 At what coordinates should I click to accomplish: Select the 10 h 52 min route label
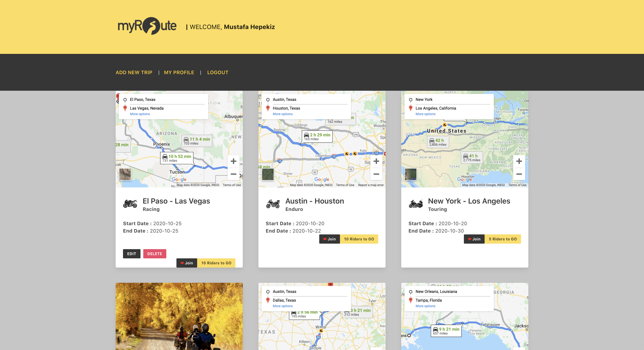coord(177,158)
